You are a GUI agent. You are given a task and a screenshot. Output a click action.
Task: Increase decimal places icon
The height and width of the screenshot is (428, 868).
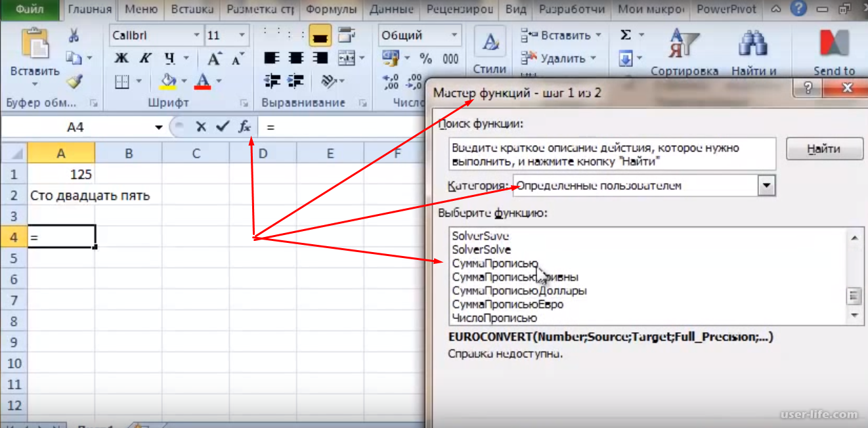[392, 81]
